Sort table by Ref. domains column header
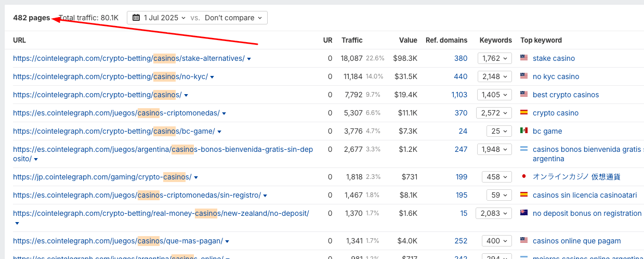This screenshot has height=259, width=644. [x=446, y=40]
